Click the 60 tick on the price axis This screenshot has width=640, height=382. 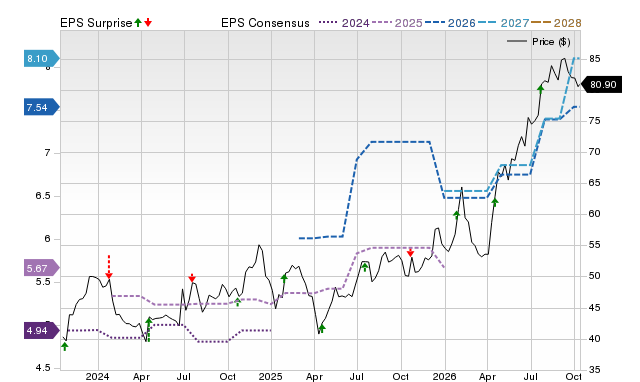[595, 214]
